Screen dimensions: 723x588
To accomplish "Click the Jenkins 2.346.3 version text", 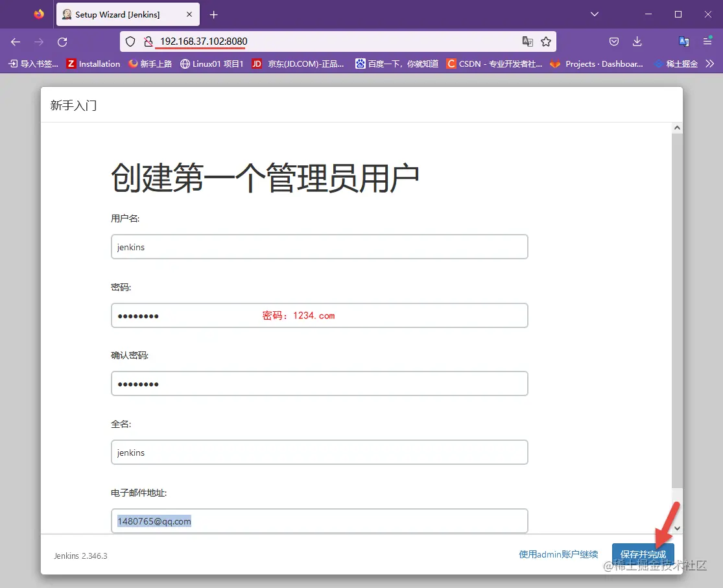I will pos(80,556).
